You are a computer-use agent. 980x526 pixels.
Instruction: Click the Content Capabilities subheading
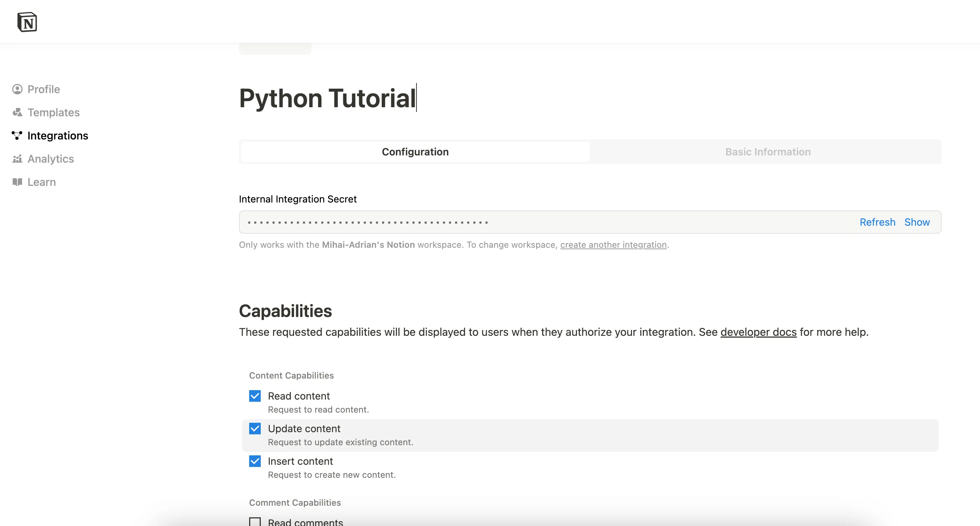click(292, 375)
